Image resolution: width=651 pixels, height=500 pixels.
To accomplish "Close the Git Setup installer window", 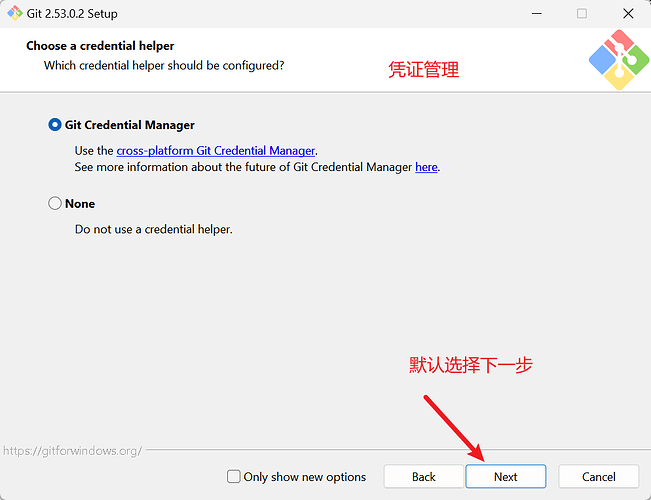I will 627,14.
